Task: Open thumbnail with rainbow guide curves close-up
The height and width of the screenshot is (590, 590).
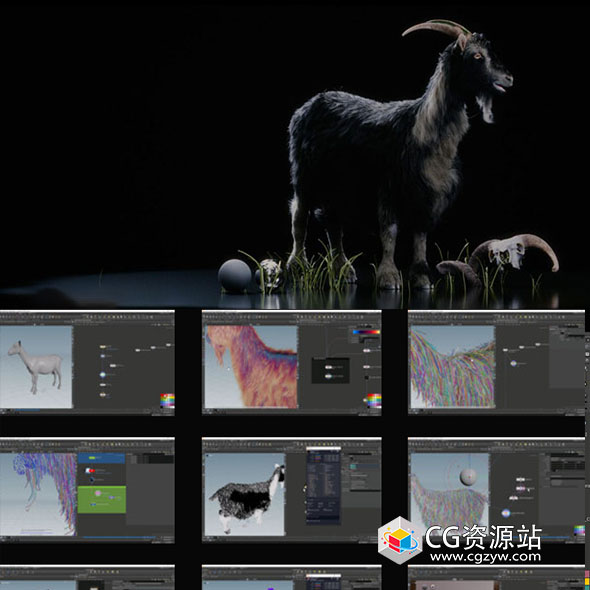Action: 496,363
